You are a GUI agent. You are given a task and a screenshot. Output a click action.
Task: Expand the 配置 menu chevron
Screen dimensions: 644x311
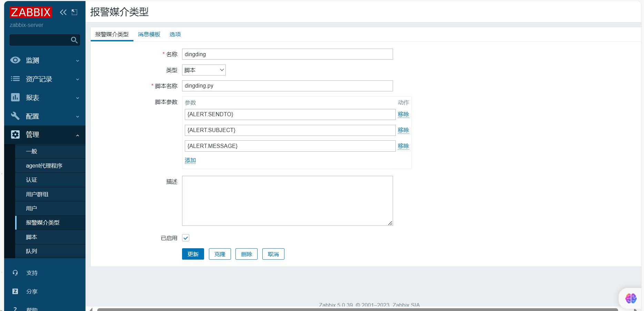[78, 117]
